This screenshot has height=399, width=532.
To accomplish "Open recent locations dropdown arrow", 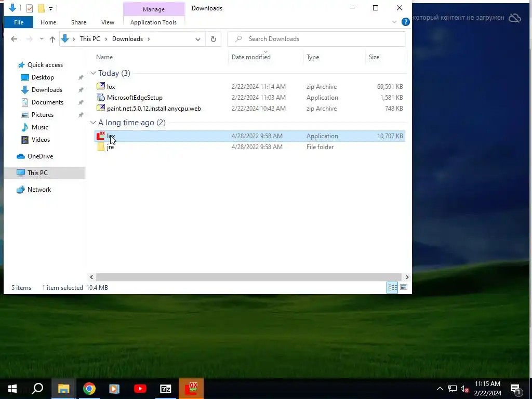I will pyautogui.click(x=42, y=39).
